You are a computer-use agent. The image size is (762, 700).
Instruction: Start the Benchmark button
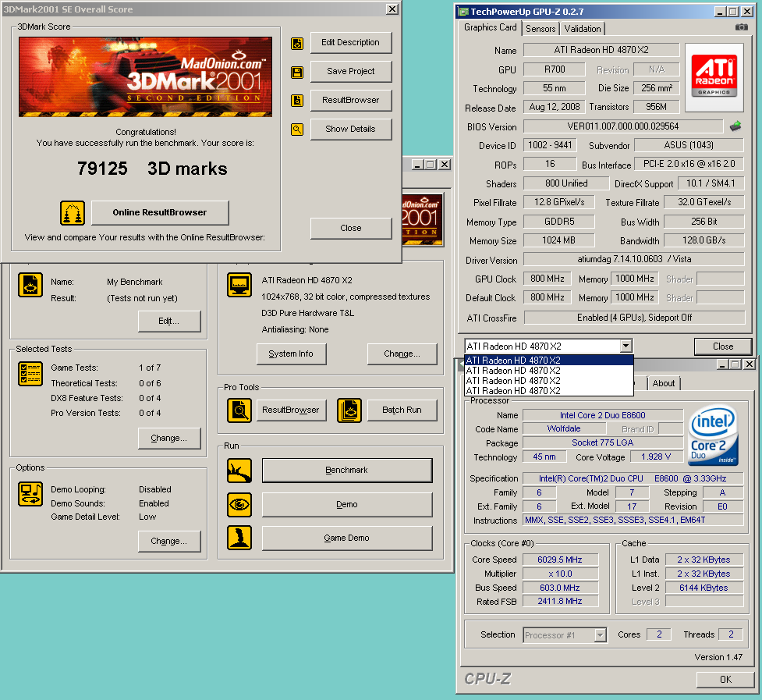[x=346, y=471]
